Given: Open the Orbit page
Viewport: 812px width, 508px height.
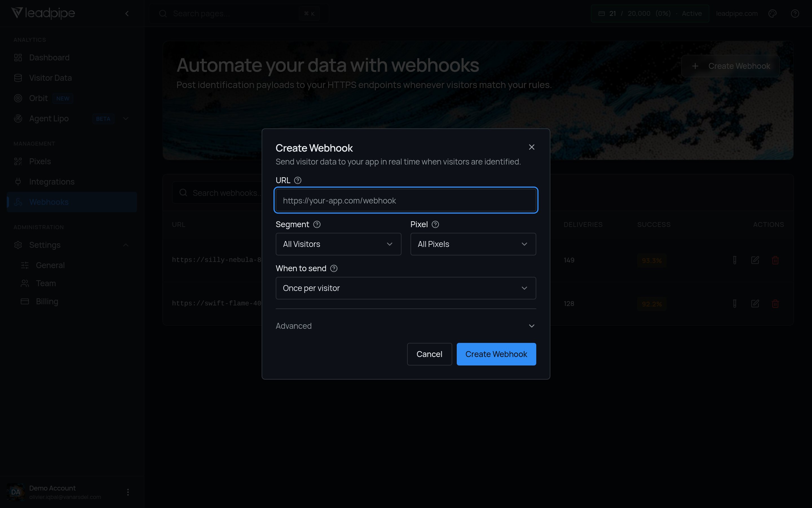Looking at the screenshot, I should coord(72,98).
